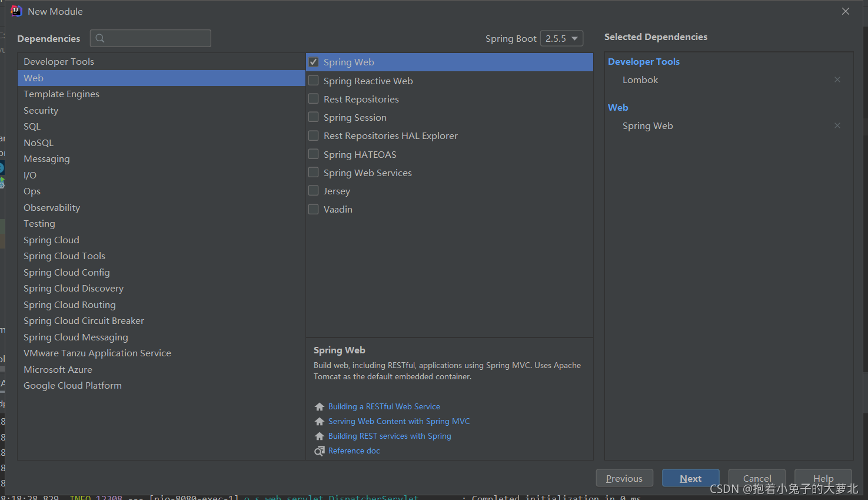Open Building a RESTful Web Service link
This screenshot has height=500, width=868.
click(384, 406)
